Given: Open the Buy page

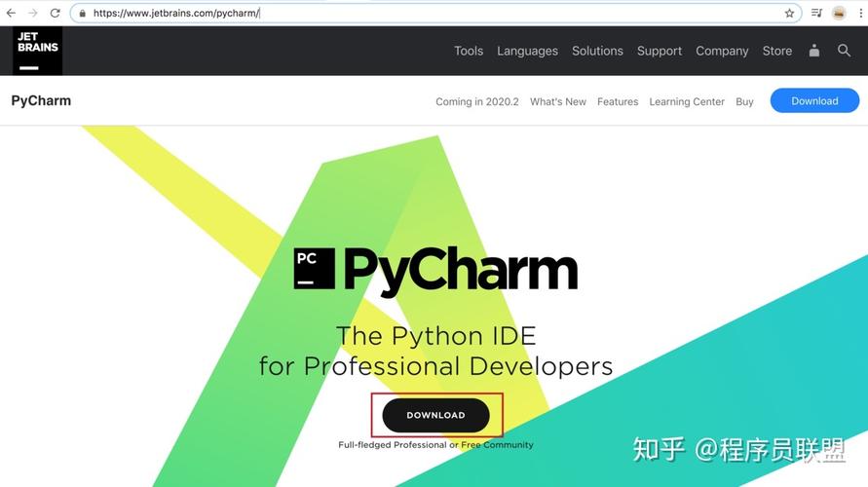Looking at the screenshot, I should click(x=744, y=102).
